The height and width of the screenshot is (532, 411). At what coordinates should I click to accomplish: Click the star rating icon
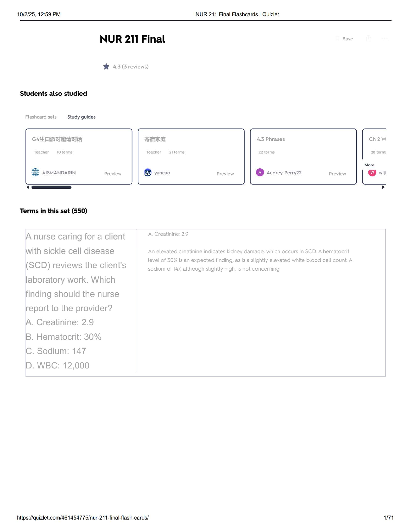[x=106, y=66]
